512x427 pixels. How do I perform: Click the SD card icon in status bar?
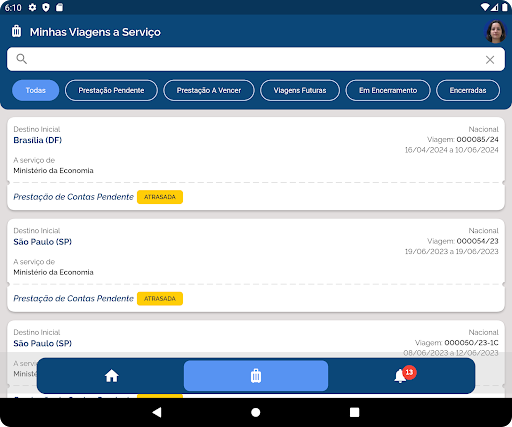(x=59, y=7)
